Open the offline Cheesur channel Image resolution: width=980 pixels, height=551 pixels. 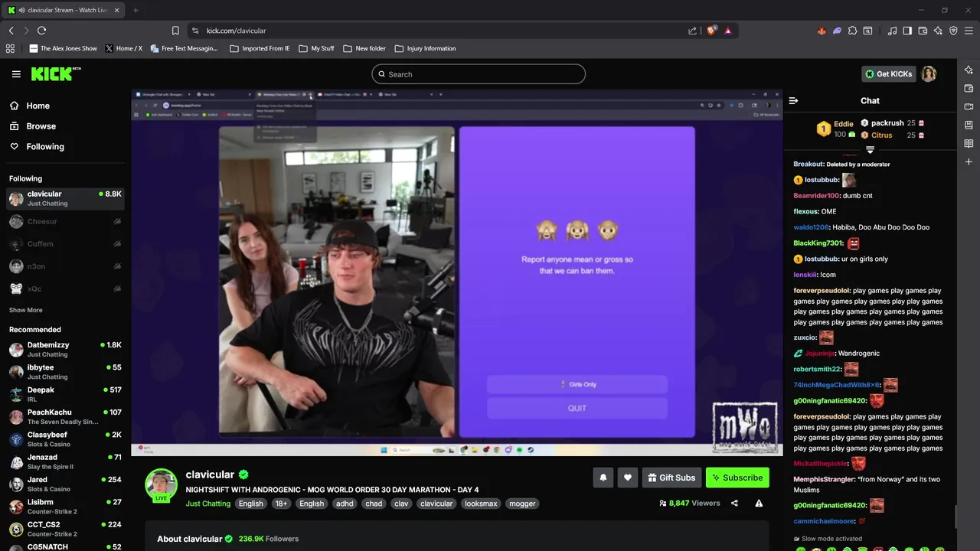click(x=65, y=221)
